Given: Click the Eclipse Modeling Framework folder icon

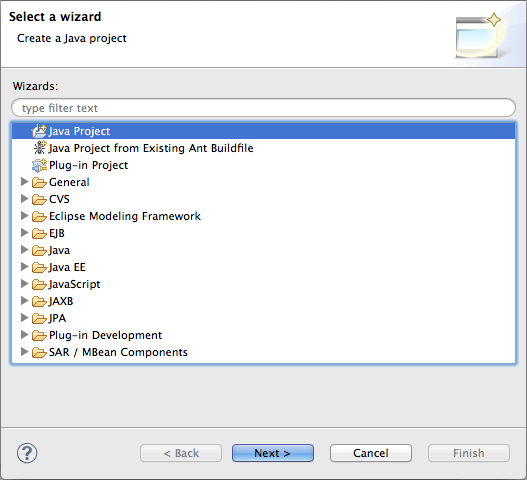Looking at the screenshot, I should (x=39, y=216).
